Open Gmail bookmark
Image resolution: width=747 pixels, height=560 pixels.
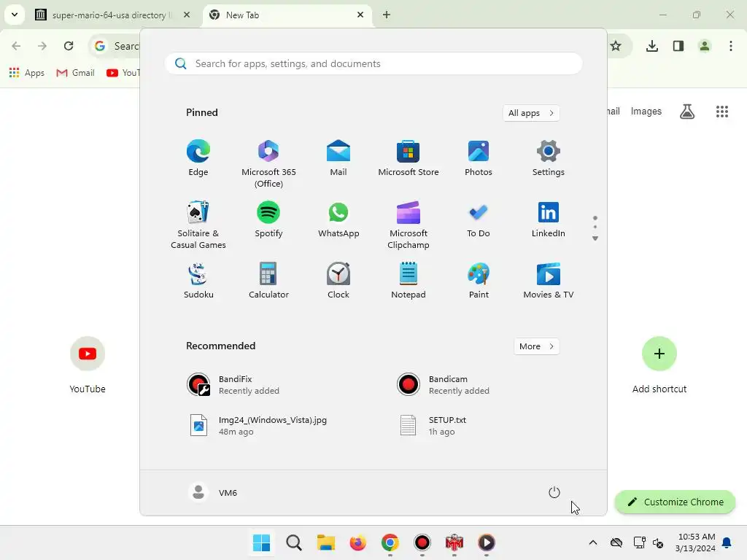76,73
